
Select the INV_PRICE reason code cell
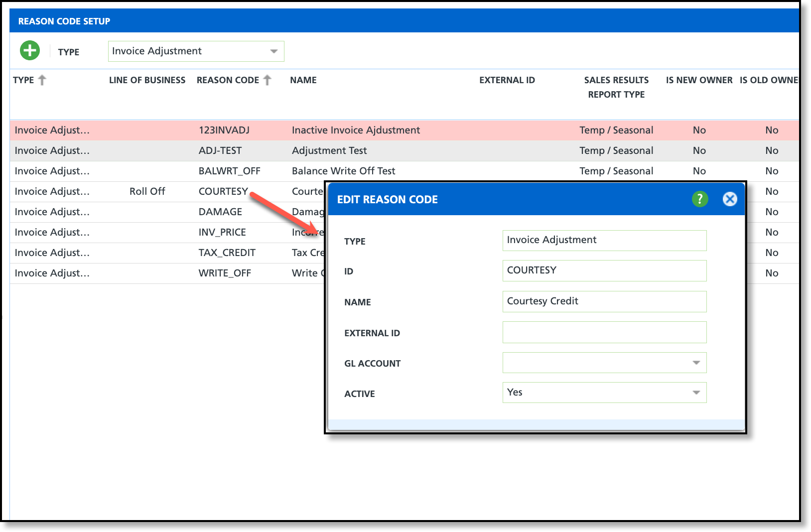[x=222, y=232]
